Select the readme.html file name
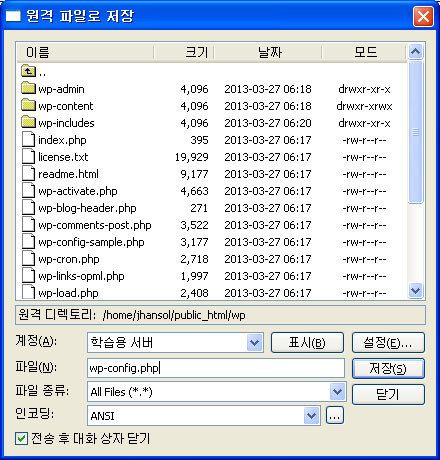 (68, 174)
